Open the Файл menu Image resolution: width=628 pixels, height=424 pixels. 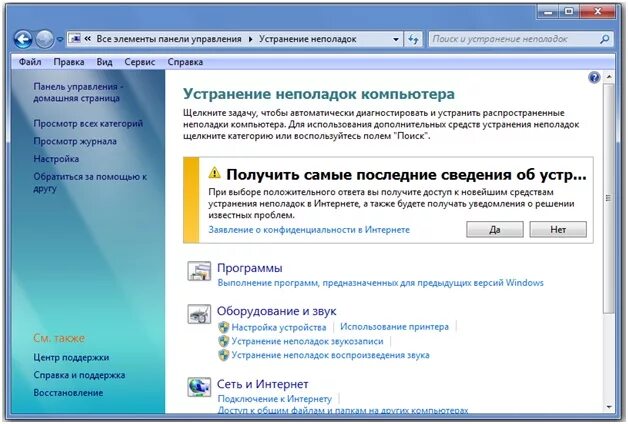click(30, 62)
